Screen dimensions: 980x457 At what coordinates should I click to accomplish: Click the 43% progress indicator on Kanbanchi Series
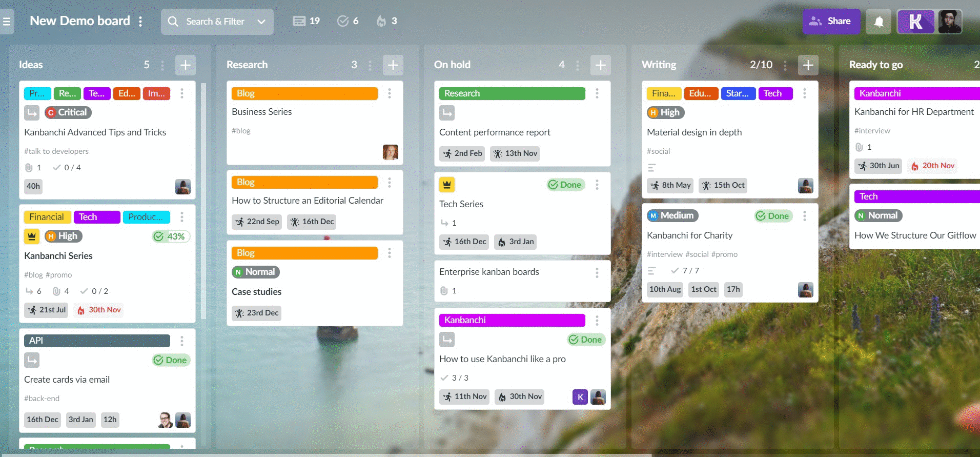click(171, 236)
